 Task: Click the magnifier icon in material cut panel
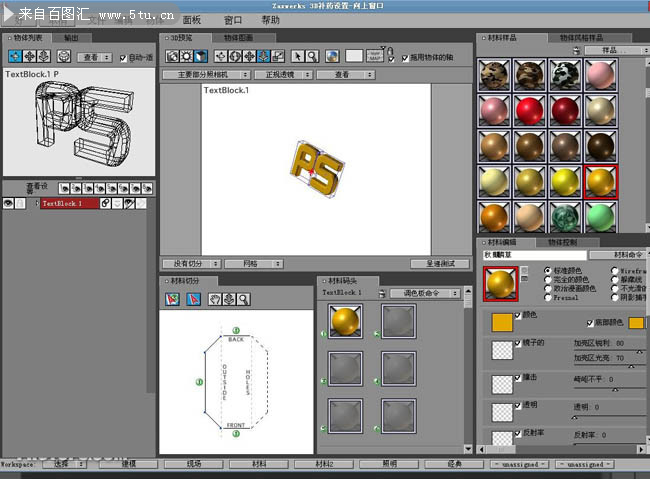[x=243, y=299]
